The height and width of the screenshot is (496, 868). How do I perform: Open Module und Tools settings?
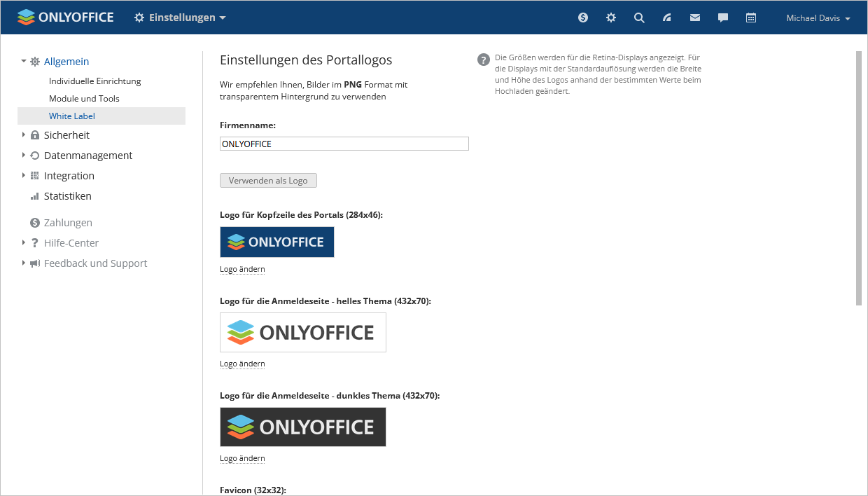pyautogui.click(x=84, y=99)
